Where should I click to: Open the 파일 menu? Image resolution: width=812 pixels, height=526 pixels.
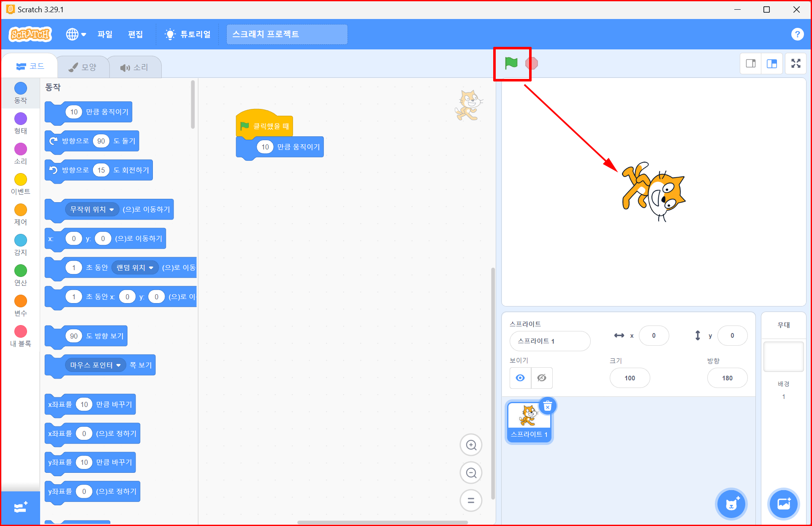(x=105, y=34)
